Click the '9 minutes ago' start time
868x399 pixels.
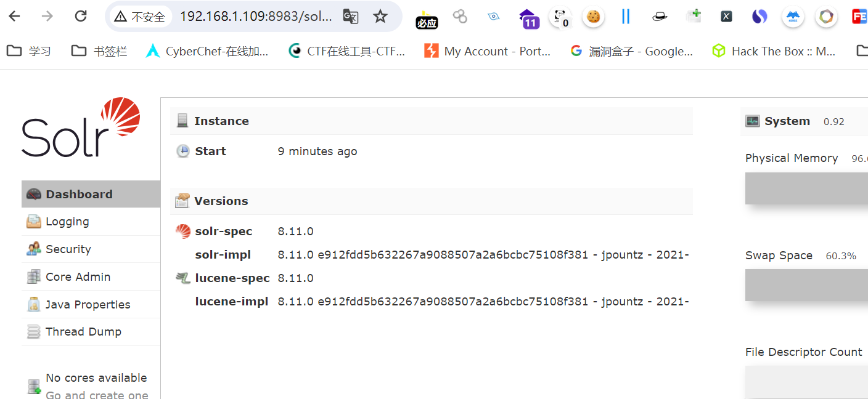317,151
